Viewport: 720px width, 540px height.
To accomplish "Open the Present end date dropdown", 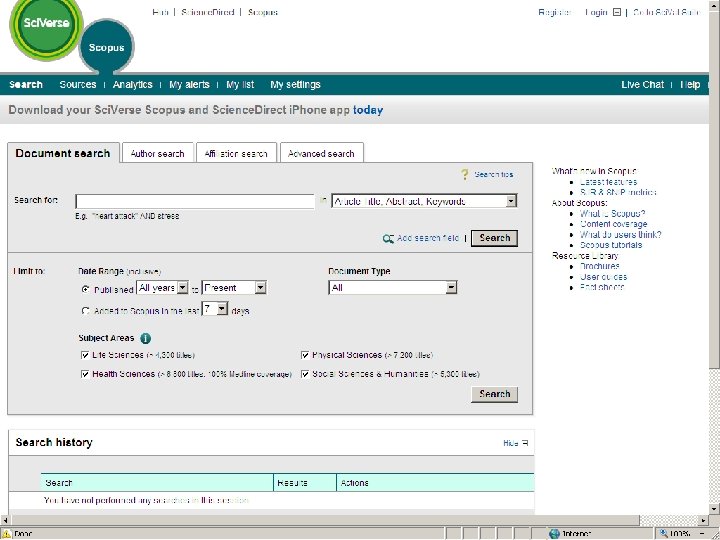I will pos(234,288).
